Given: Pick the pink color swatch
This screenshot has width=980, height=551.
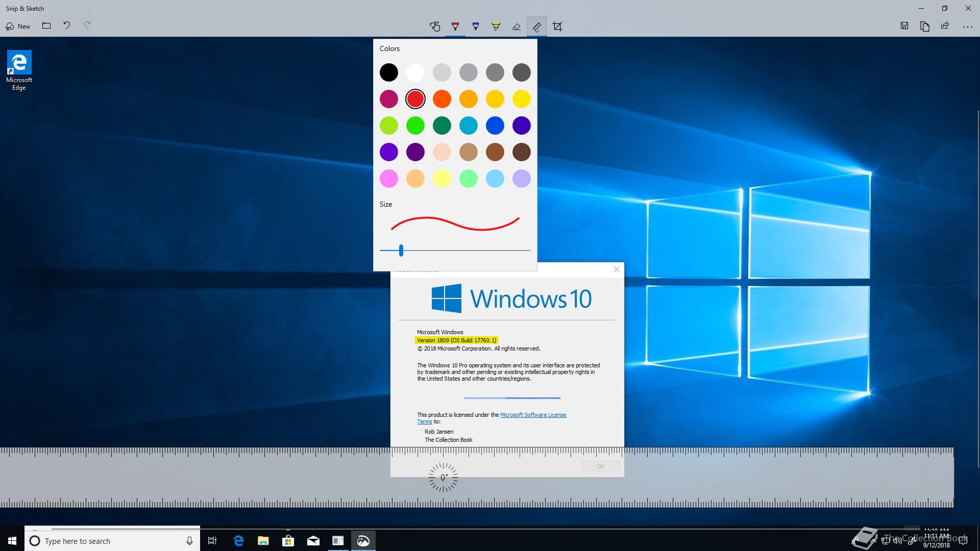Looking at the screenshot, I should click(389, 179).
